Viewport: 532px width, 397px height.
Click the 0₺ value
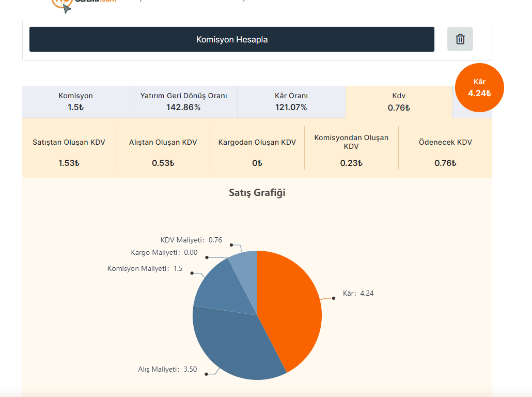tap(257, 163)
